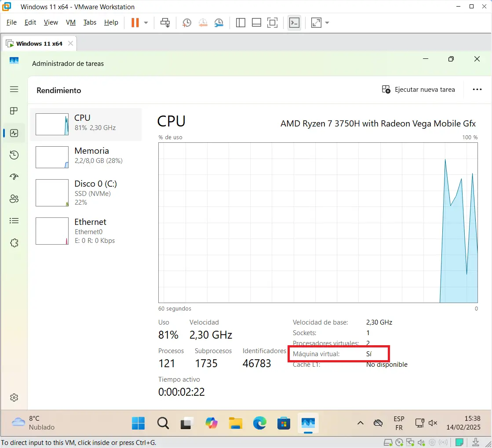This screenshot has height=448, width=492.
Task: Click the CPU usage graph
Action: point(318,223)
